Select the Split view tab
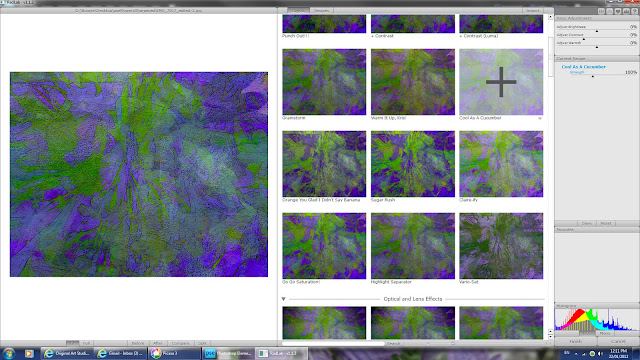Image resolution: width=640 pixels, height=360 pixels. [202, 343]
